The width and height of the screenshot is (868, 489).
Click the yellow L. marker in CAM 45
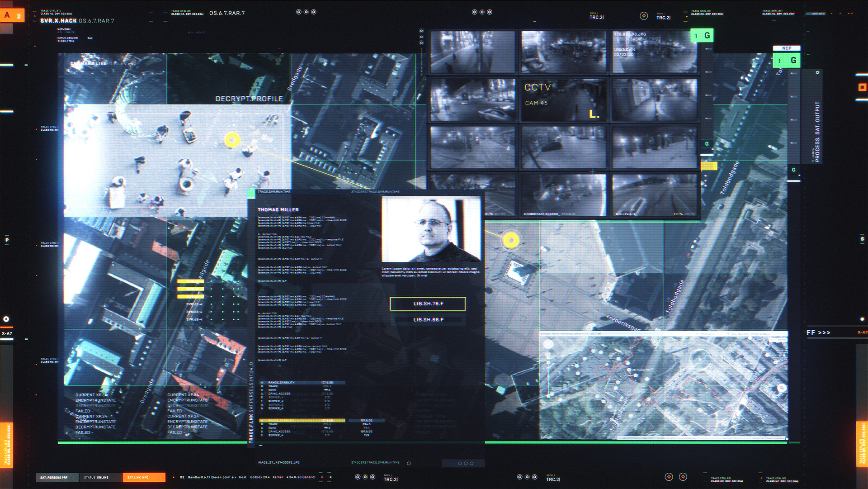(594, 114)
